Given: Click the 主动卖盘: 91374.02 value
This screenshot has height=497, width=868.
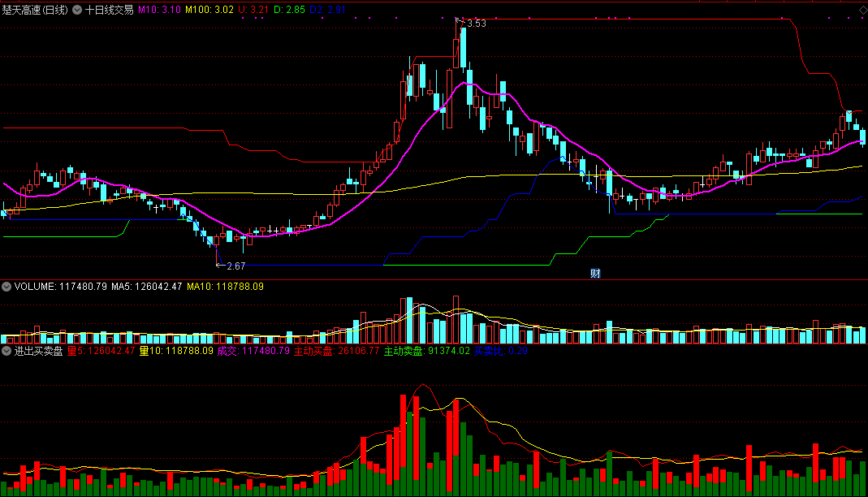Looking at the screenshot, I should 427,351.
